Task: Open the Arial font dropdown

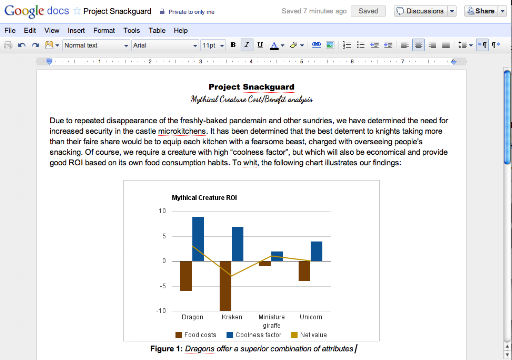Action: tap(165, 45)
